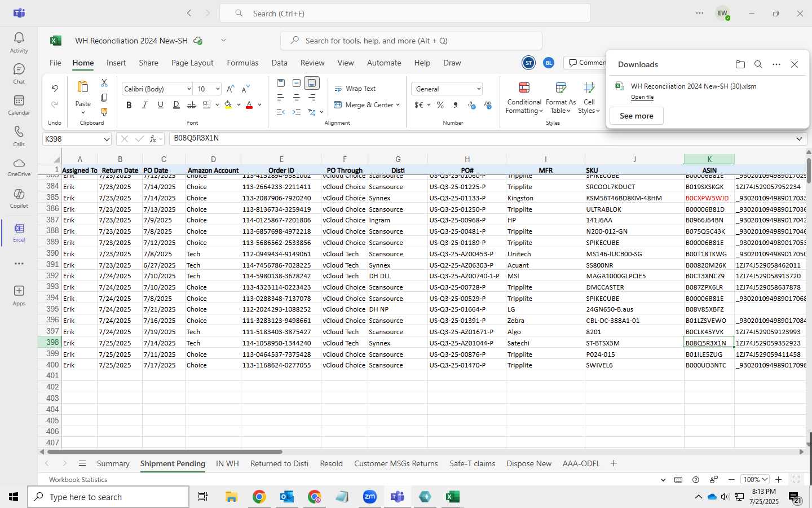The width and height of the screenshot is (812, 508).
Task: Open OneDrive from Teams sidebar
Action: pos(19,167)
